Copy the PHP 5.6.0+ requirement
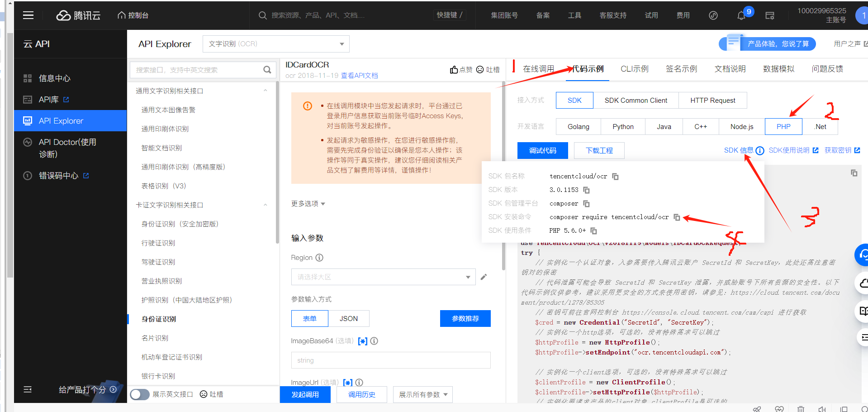Screen dimensions: 868x412 (x=593, y=230)
